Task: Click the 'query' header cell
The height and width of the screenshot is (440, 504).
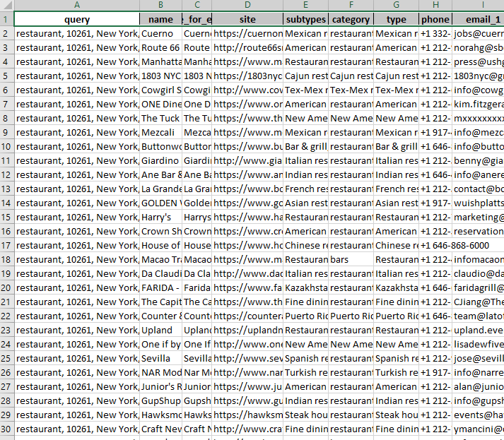Action: pos(76,19)
